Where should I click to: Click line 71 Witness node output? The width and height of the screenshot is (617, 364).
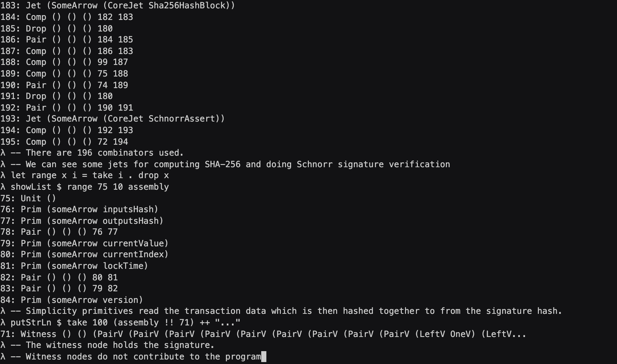263,334
